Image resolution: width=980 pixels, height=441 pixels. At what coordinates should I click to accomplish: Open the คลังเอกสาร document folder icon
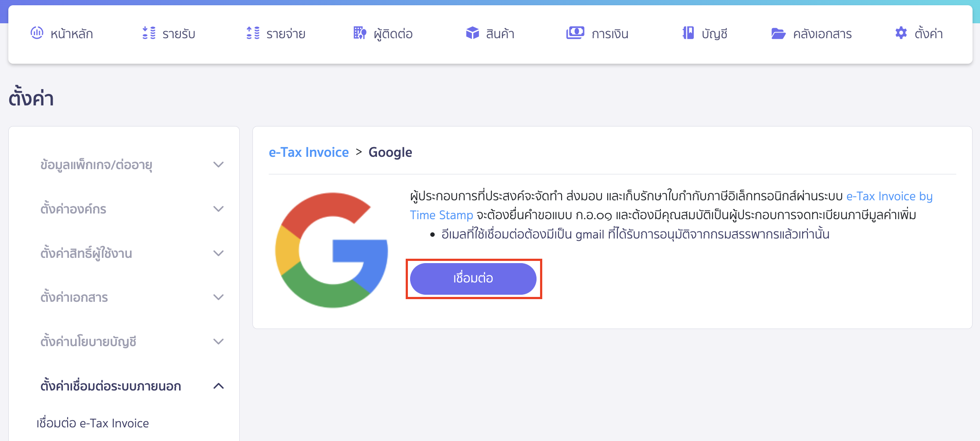[x=778, y=33]
